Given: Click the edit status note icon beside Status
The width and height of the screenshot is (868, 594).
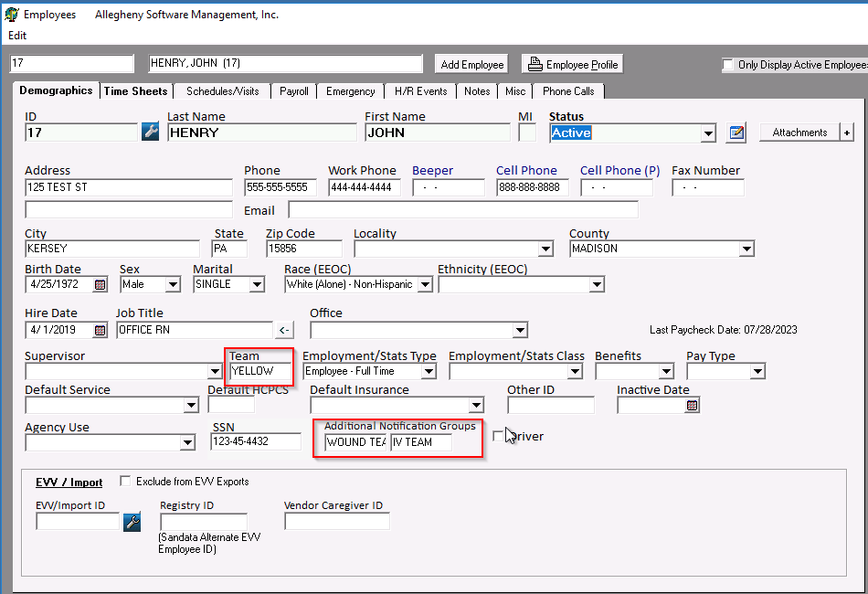Looking at the screenshot, I should (x=736, y=133).
